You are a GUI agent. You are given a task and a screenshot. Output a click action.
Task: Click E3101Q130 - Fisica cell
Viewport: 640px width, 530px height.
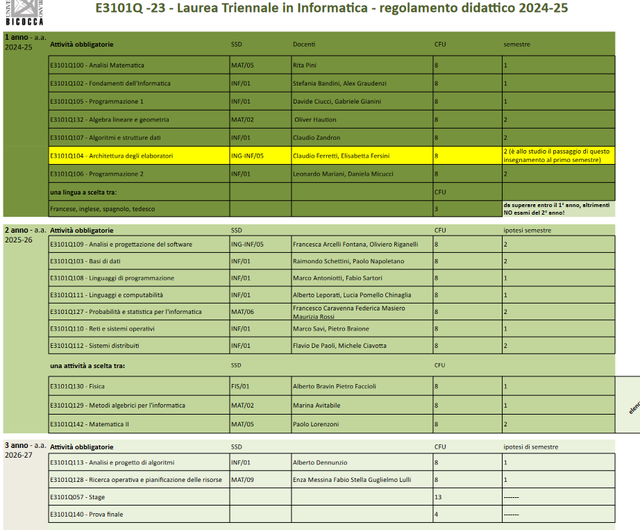click(x=139, y=386)
